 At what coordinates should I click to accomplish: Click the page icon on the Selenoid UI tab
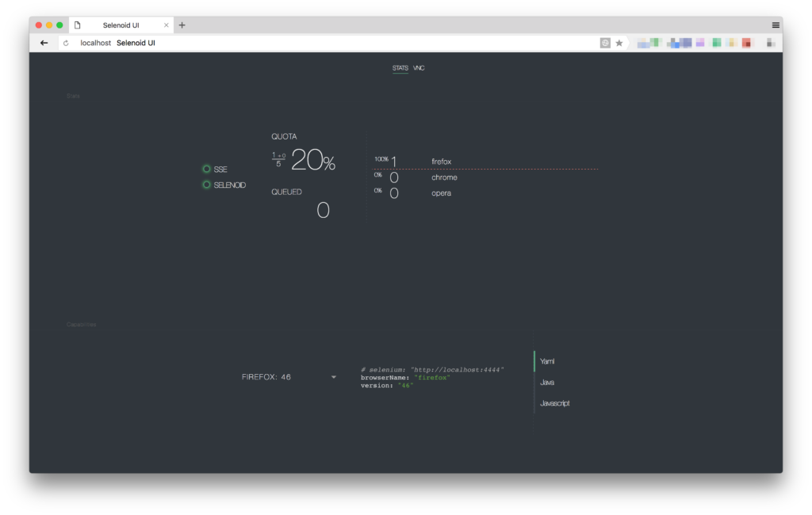click(77, 25)
